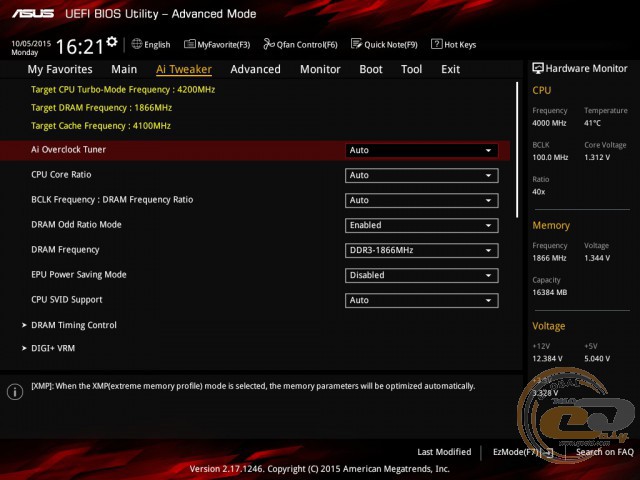
Task: Click the Core Voltage 1.312 V value
Action: [597, 157]
